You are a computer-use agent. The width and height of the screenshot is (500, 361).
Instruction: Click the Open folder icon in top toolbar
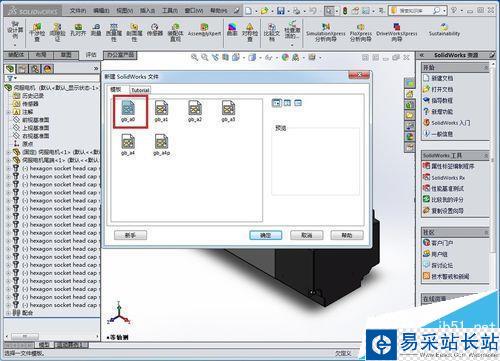pyautogui.click(x=264, y=11)
